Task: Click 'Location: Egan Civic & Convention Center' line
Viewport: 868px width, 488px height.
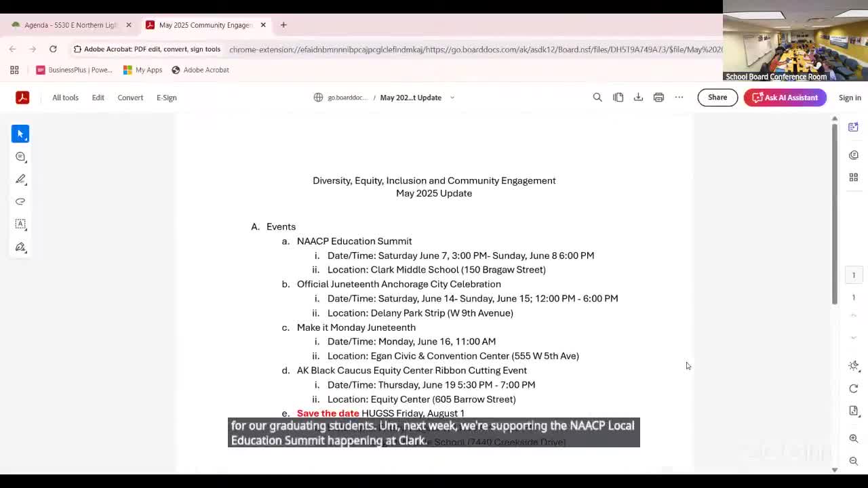Action: (x=453, y=356)
